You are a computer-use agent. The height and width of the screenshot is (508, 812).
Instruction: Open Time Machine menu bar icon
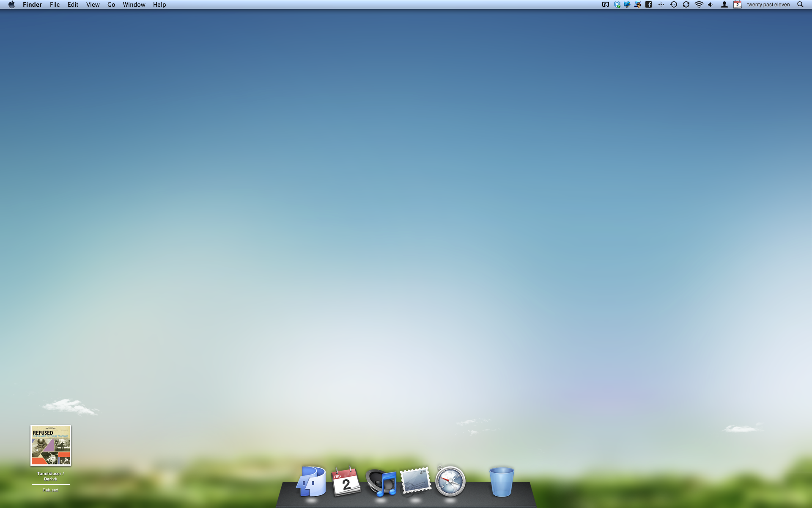pyautogui.click(x=674, y=5)
